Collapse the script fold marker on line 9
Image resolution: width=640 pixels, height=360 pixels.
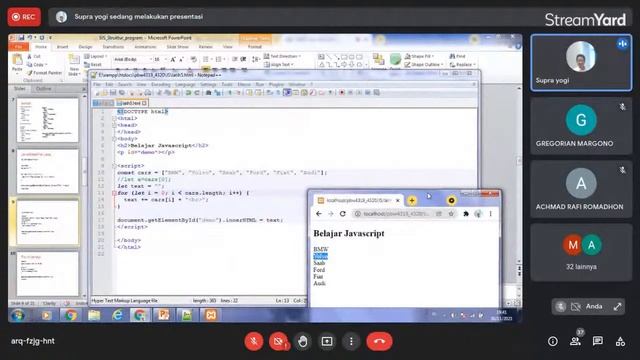coord(114,166)
